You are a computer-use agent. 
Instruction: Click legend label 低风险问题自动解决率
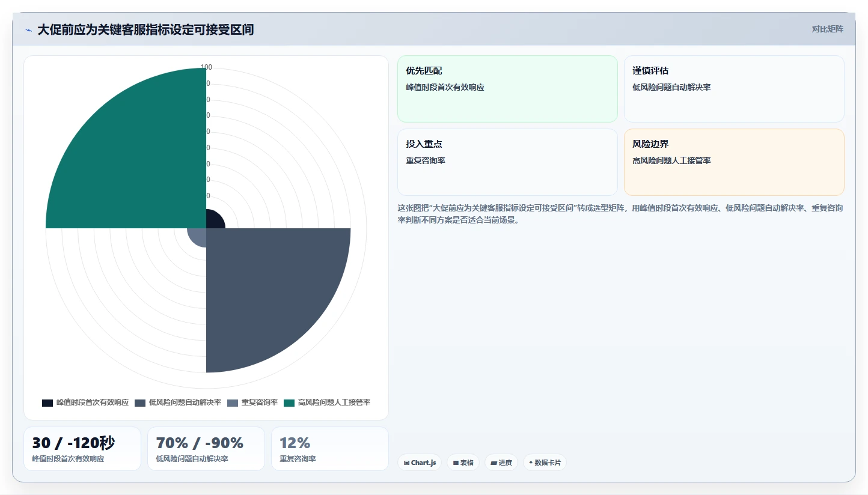(x=185, y=402)
